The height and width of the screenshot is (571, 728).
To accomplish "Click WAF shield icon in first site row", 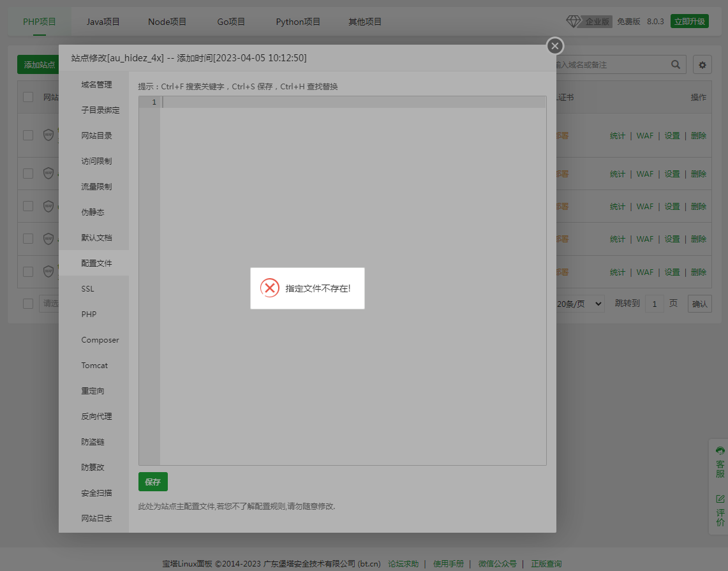I will click(x=48, y=135).
